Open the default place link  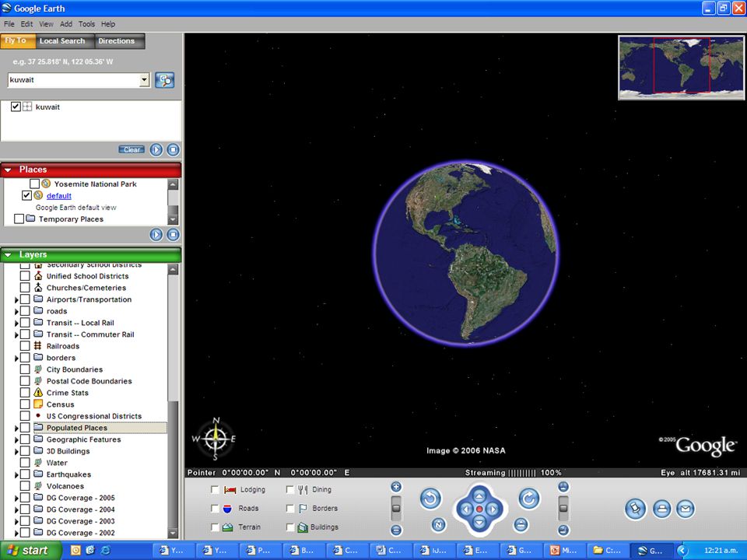(x=59, y=196)
